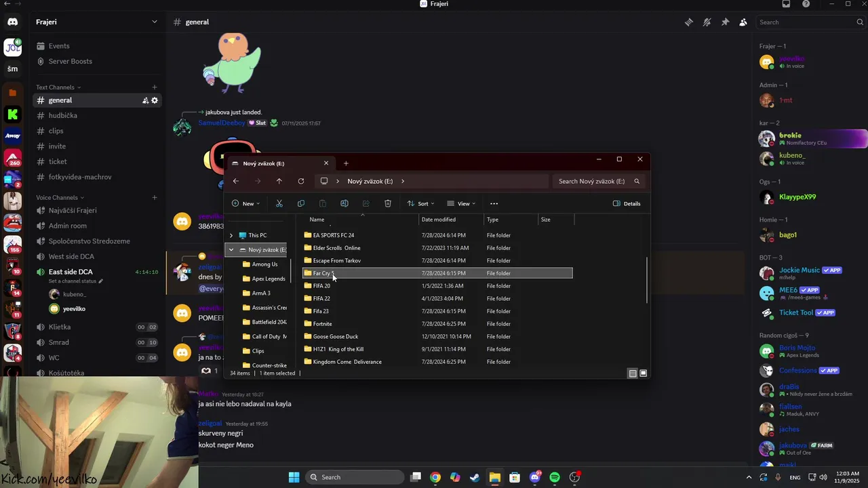
Task: Delete the selected folder via trash icon
Action: pyautogui.click(x=388, y=203)
